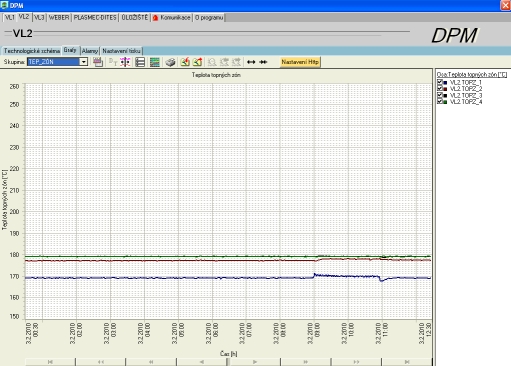The height and width of the screenshot is (366, 511).
Task: Click the expand time axis arrows icon
Action: (251, 62)
